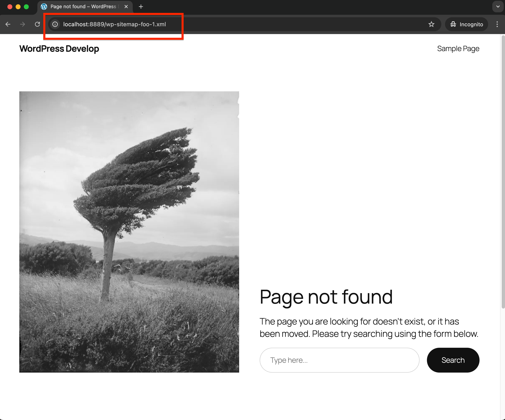Select the Page not found WordPress tab
The width and height of the screenshot is (505, 420).
pos(83,7)
